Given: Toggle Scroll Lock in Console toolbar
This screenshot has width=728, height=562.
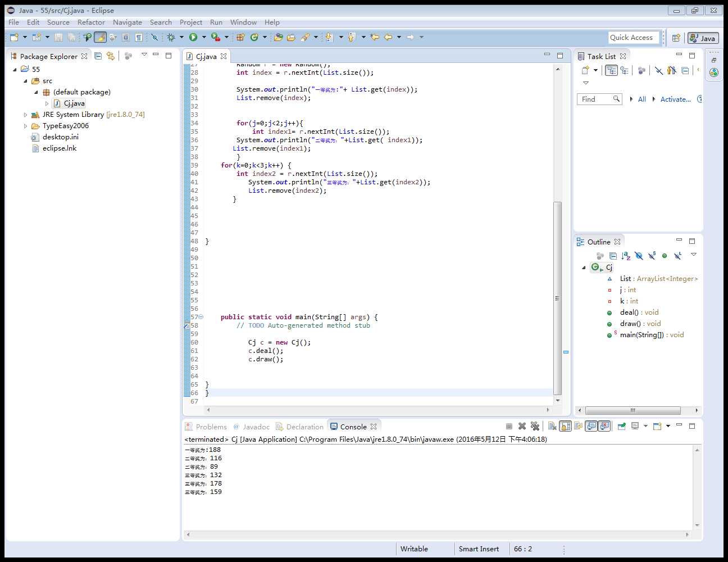Looking at the screenshot, I should [x=566, y=426].
